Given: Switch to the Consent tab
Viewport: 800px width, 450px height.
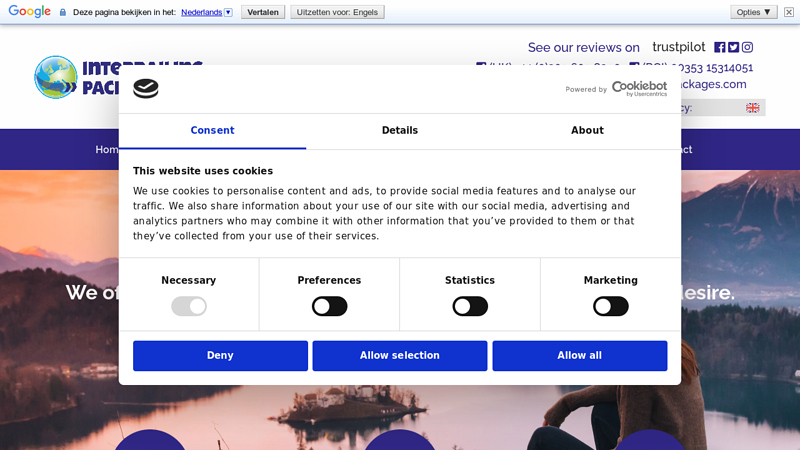Looking at the screenshot, I should [x=212, y=131].
